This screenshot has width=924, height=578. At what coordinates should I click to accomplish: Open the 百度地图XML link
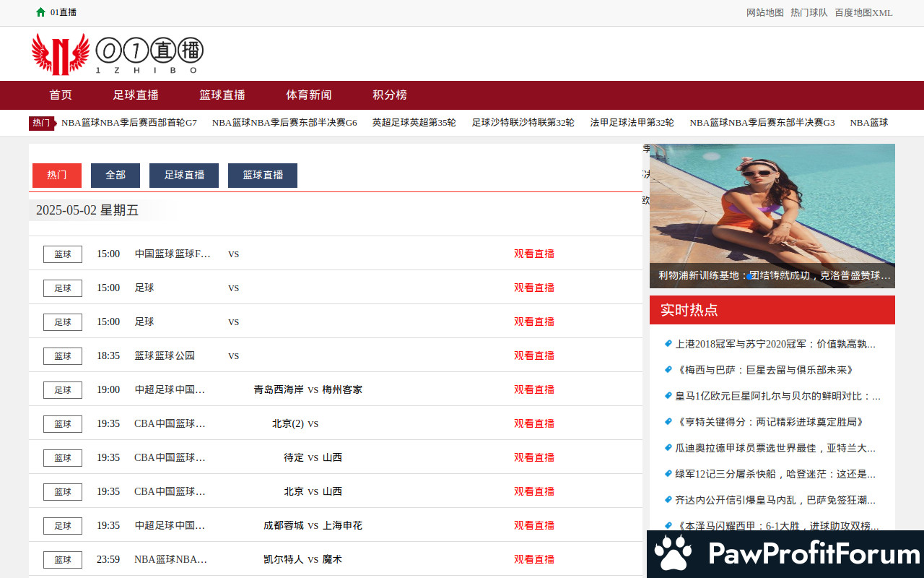pyautogui.click(x=863, y=12)
